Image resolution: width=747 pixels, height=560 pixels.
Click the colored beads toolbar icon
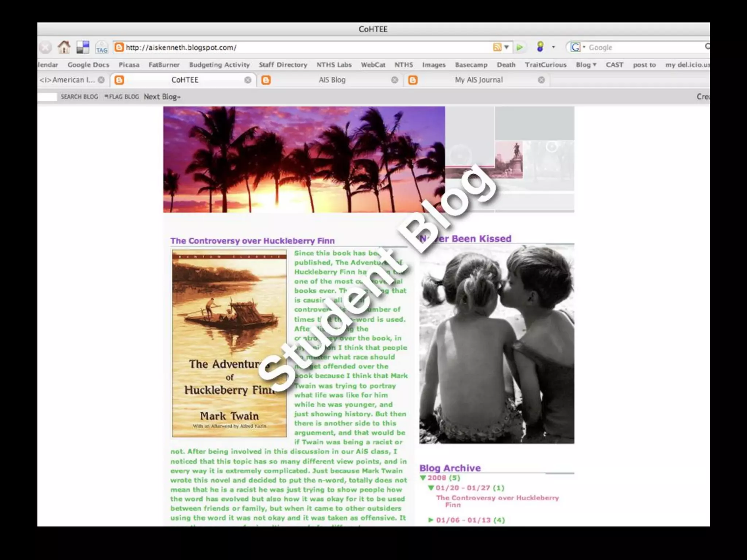click(540, 47)
